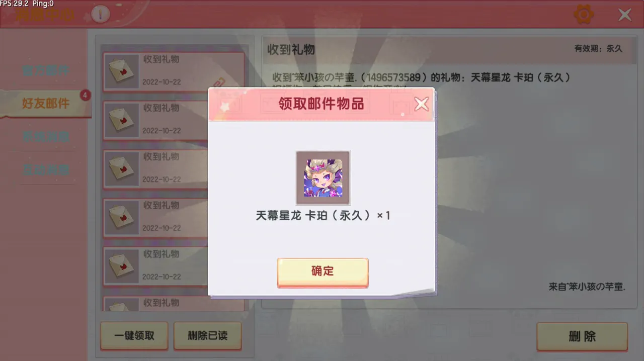Screen dimensions: 644x361
Task: Tap the info icon beside the title
Action: 101,14
